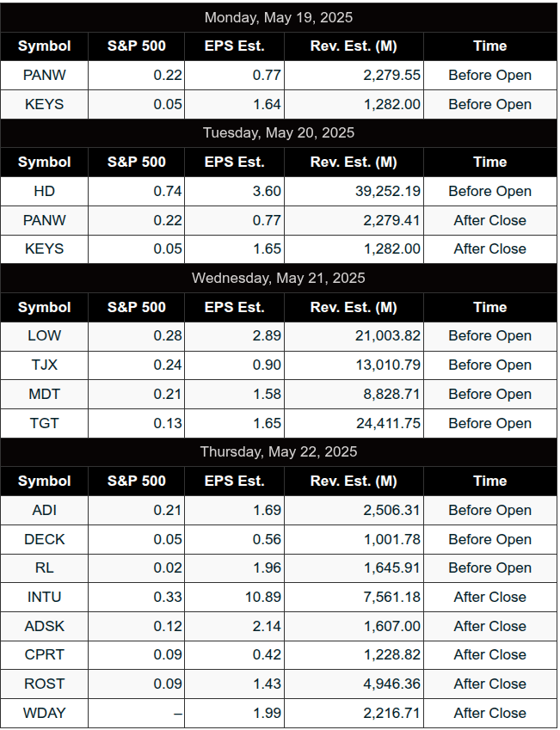
Task: Click the HD symbol cell
Action: click(x=44, y=191)
